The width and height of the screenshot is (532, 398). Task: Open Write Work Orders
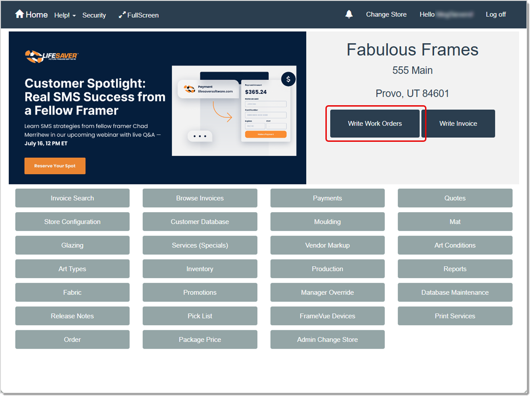375,124
